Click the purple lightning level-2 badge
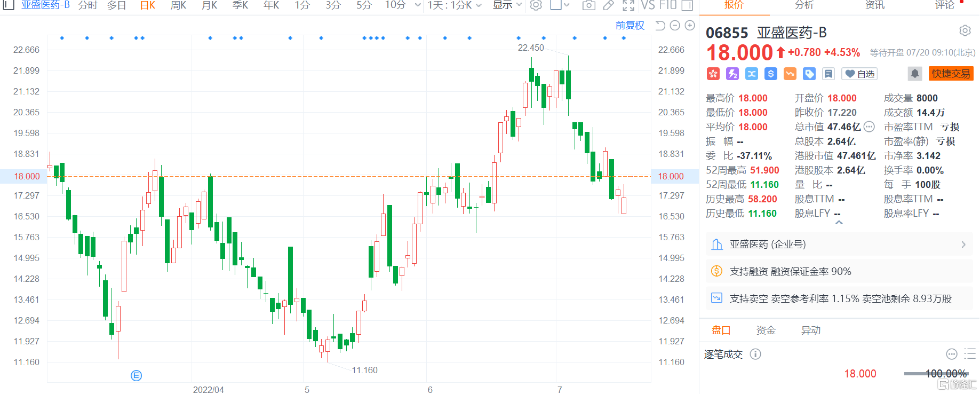Viewport: 980px width, 394px height. click(732, 74)
